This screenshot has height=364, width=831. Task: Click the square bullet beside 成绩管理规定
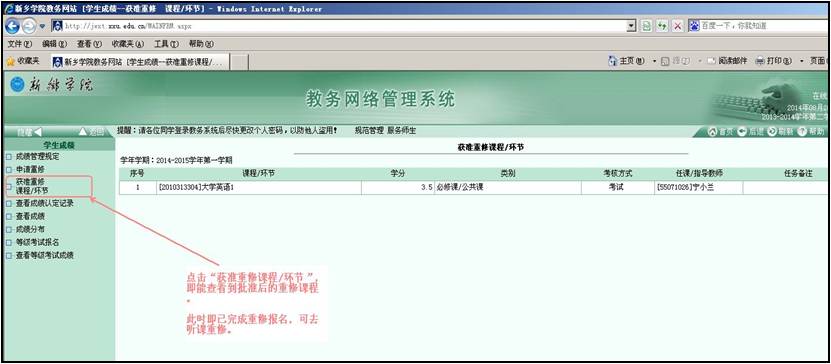(8, 157)
